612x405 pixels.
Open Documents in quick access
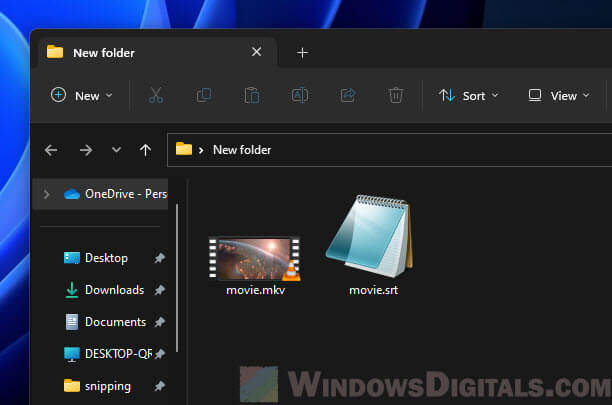[x=105, y=322]
